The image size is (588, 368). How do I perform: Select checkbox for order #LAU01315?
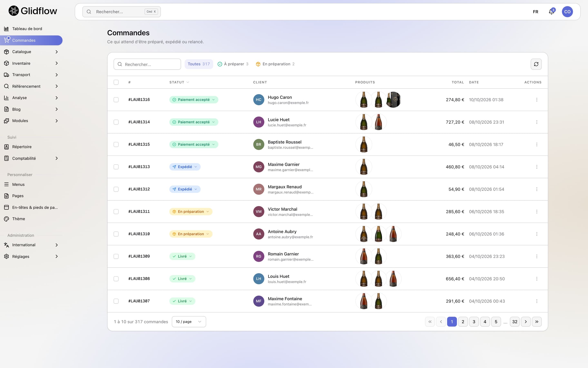point(116,144)
